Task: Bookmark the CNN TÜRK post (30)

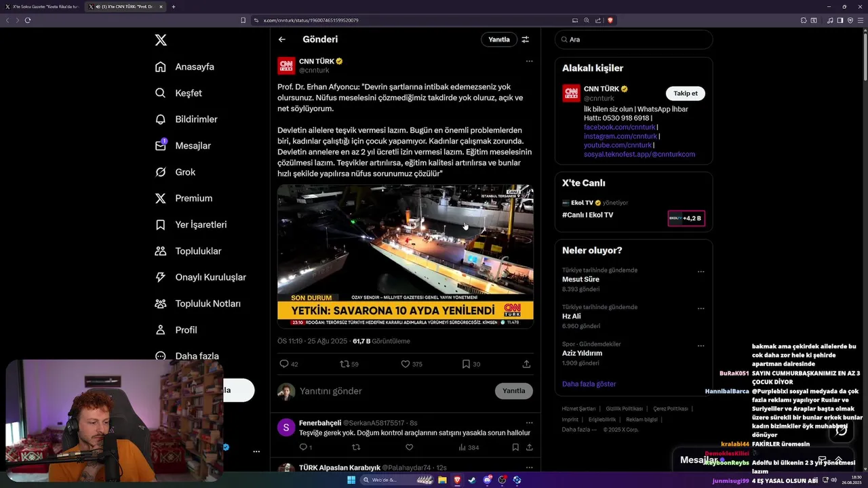Action: 466,364
